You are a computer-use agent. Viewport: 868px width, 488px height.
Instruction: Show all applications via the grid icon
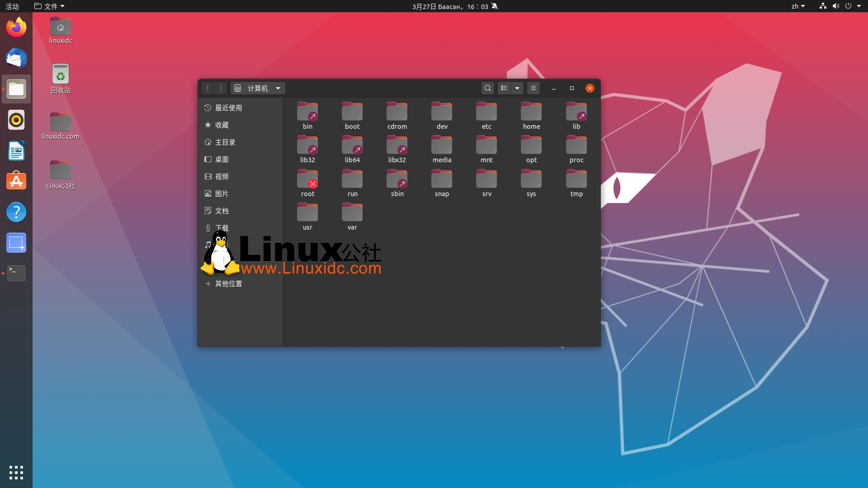click(x=16, y=473)
